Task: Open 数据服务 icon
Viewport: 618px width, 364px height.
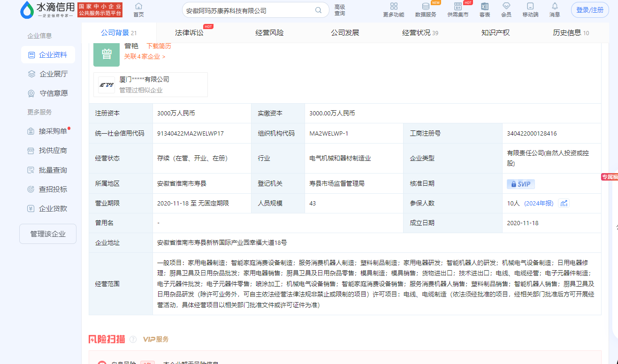Action: 426,6
